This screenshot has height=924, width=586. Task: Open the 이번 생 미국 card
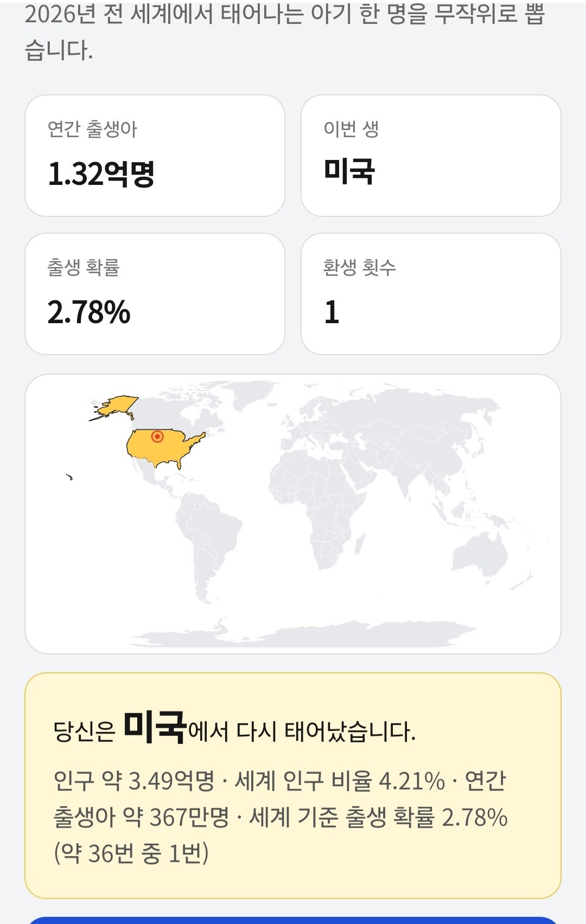431,156
